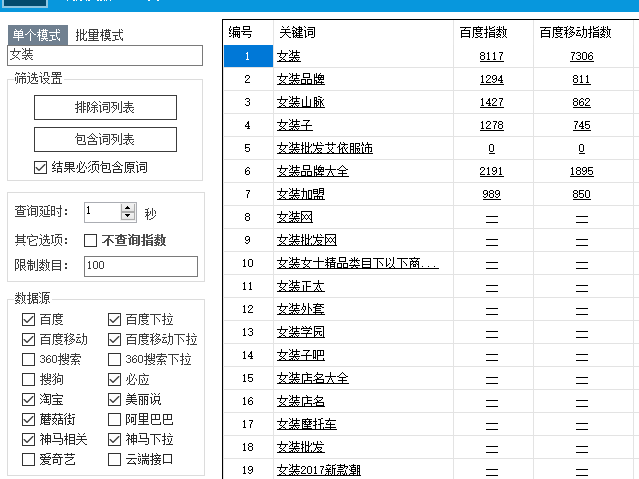This screenshot has height=479, width=639.
Task: Click 百度移动指数 value 1895
Action: (582, 171)
